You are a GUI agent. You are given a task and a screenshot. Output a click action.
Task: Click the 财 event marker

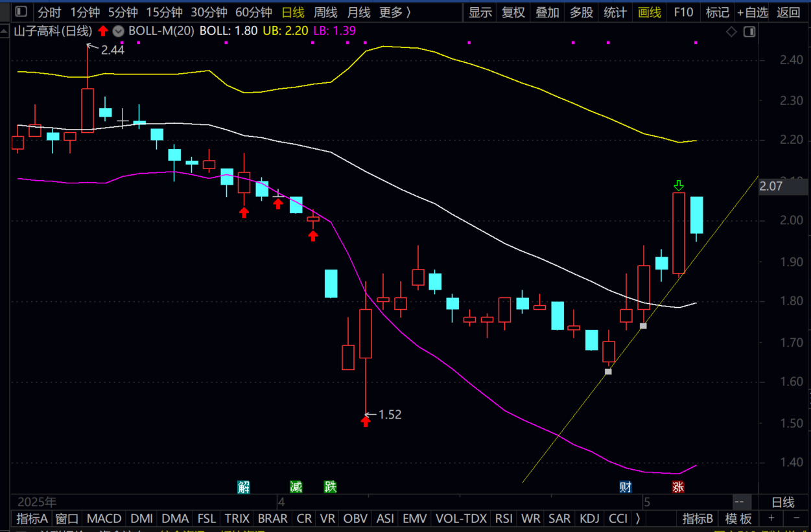point(626,487)
